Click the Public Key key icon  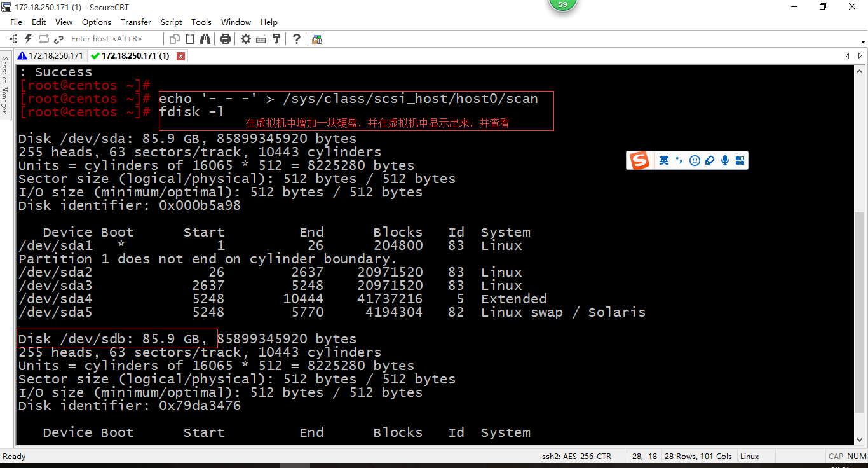[x=276, y=39]
